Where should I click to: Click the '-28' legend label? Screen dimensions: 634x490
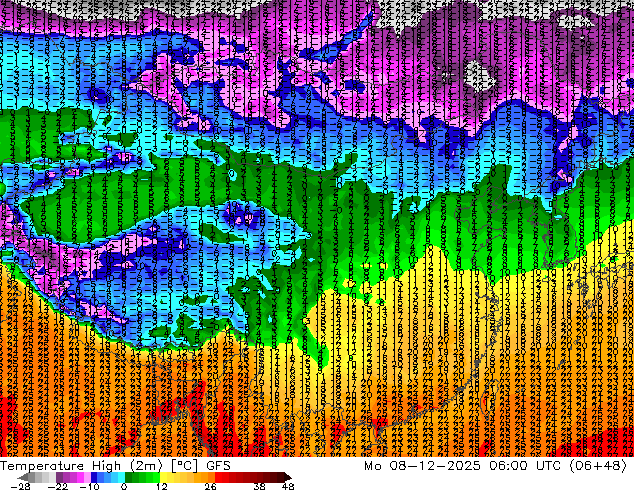pos(20,486)
